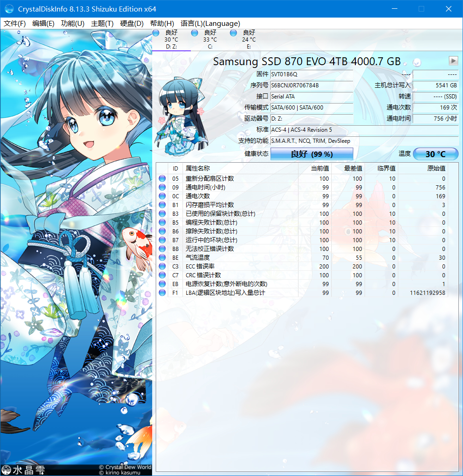The width and height of the screenshot is (463, 476).
Task: Click the supported features field S.M.A.R.T., NCQ
Action: (x=364, y=141)
